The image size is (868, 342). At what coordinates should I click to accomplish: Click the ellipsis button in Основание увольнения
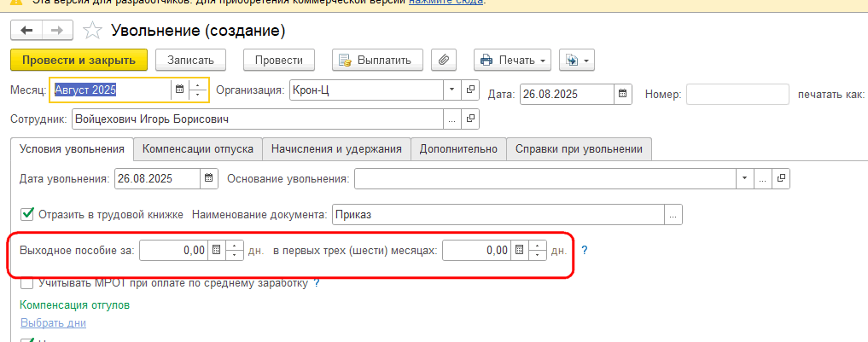pyautogui.click(x=762, y=178)
